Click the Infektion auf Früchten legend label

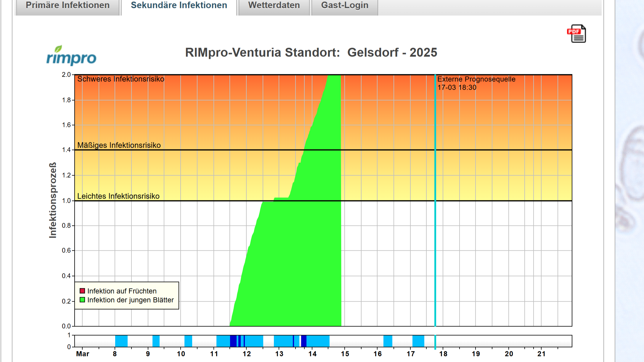pos(122,291)
